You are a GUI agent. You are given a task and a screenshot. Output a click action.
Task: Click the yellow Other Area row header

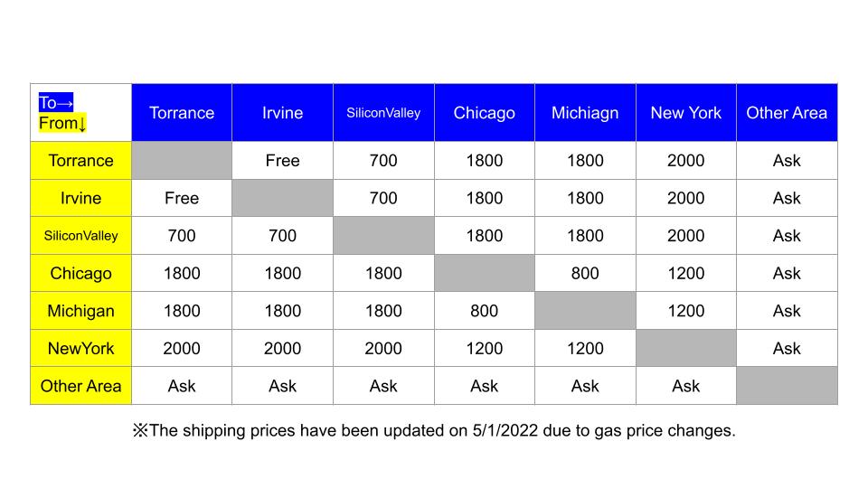click(80, 386)
